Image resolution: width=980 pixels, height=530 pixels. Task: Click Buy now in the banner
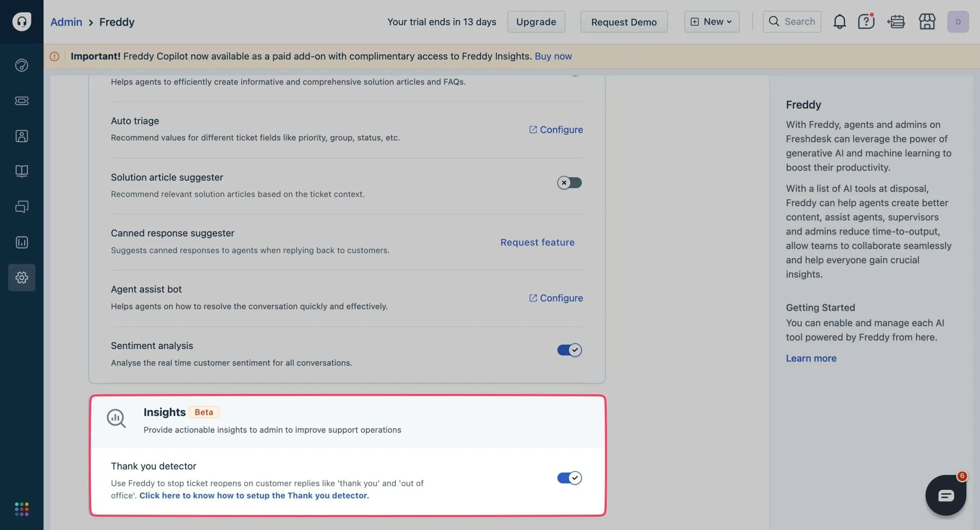553,56
